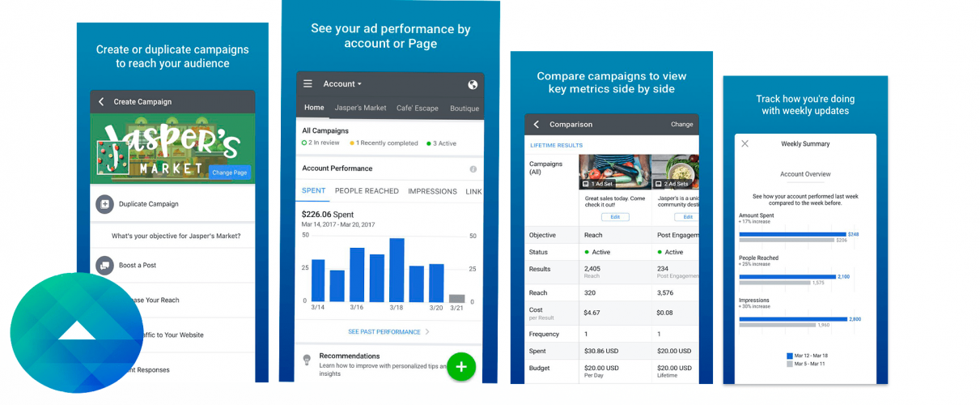Image resolution: width=980 pixels, height=405 pixels.
Task: Click the globe notifications icon
Action: pos(473,84)
